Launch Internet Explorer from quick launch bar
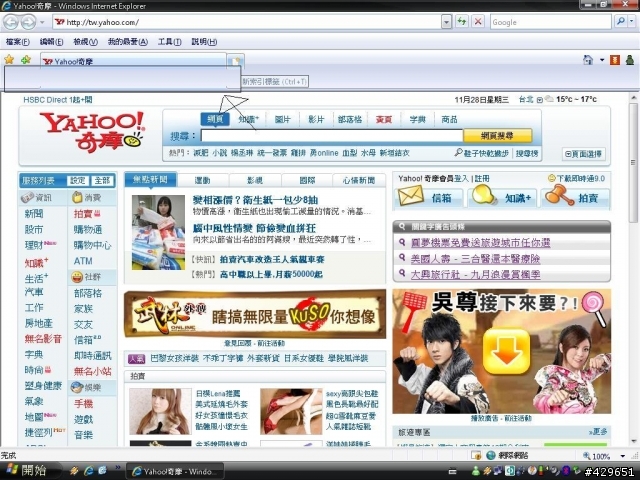Viewport: 640px width, 480px height. [x=89, y=471]
